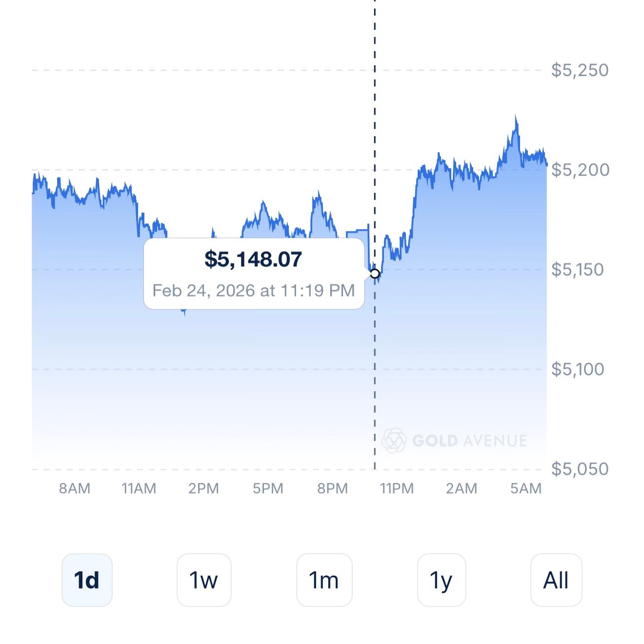This screenshot has height=644, width=644.
Task: Click the $5,250 price axis label
Action: click(580, 70)
